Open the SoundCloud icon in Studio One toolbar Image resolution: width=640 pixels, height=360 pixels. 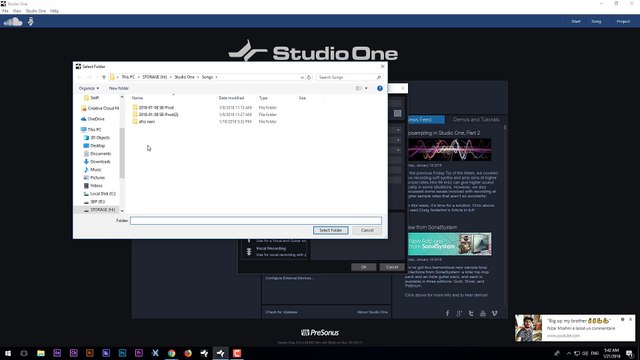(x=13, y=22)
